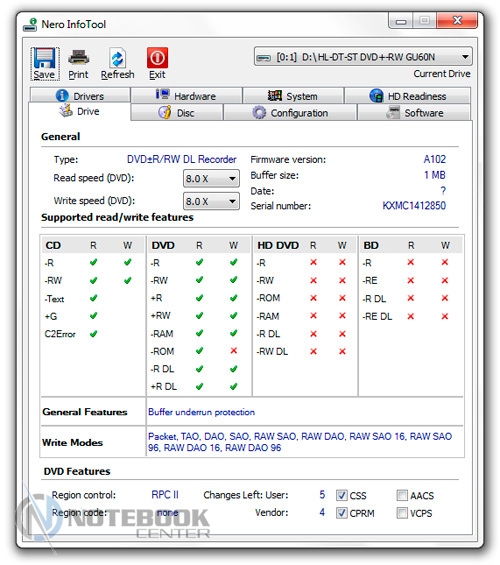Click the red Exit power icon
This screenshot has height=565, width=500.
pyautogui.click(x=157, y=58)
